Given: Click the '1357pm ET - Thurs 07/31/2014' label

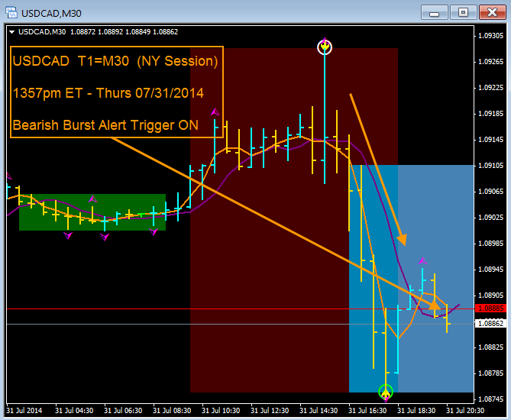Looking at the screenshot, I should (108, 93).
